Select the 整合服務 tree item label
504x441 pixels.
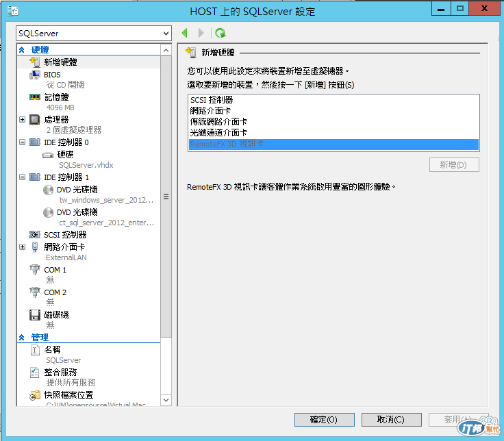point(60,373)
